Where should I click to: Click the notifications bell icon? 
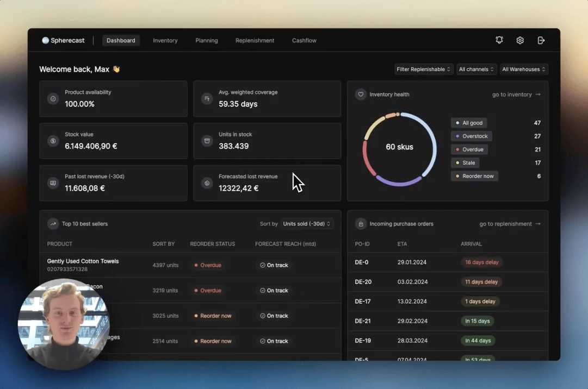tap(499, 40)
